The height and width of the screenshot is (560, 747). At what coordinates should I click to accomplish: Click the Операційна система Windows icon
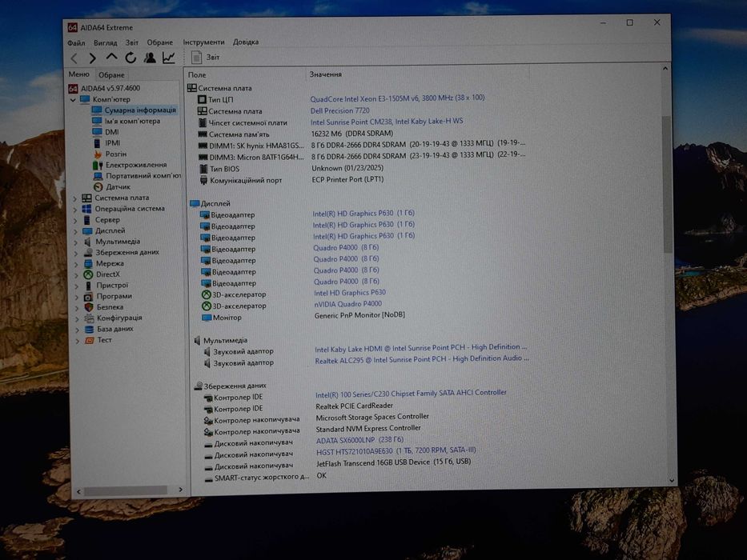pyautogui.click(x=86, y=209)
